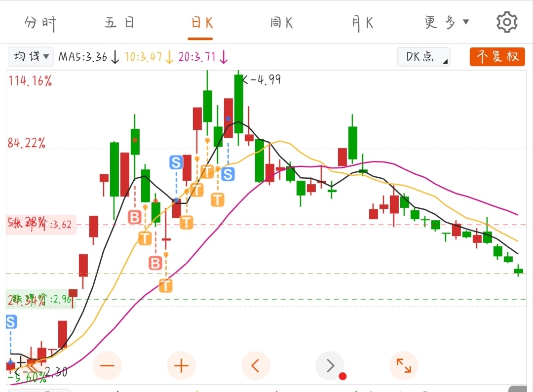Viewport: 533px width, 392px height.
Task: Open the chart settings gear icon
Action: (507, 22)
